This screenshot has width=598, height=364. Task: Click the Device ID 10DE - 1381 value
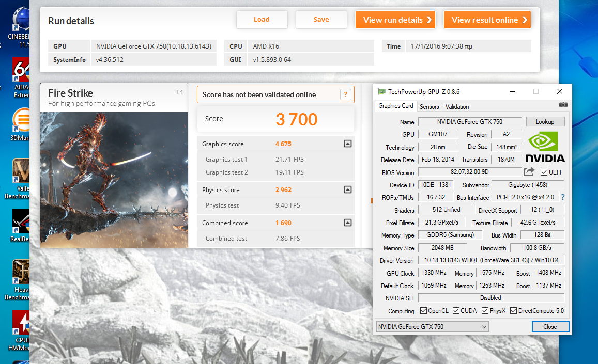click(436, 185)
